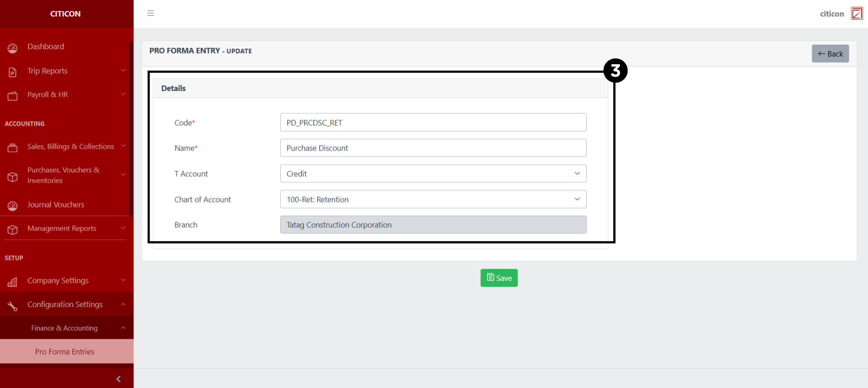Open Trip Reports menu
The width and height of the screenshot is (868, 388).
47,71
